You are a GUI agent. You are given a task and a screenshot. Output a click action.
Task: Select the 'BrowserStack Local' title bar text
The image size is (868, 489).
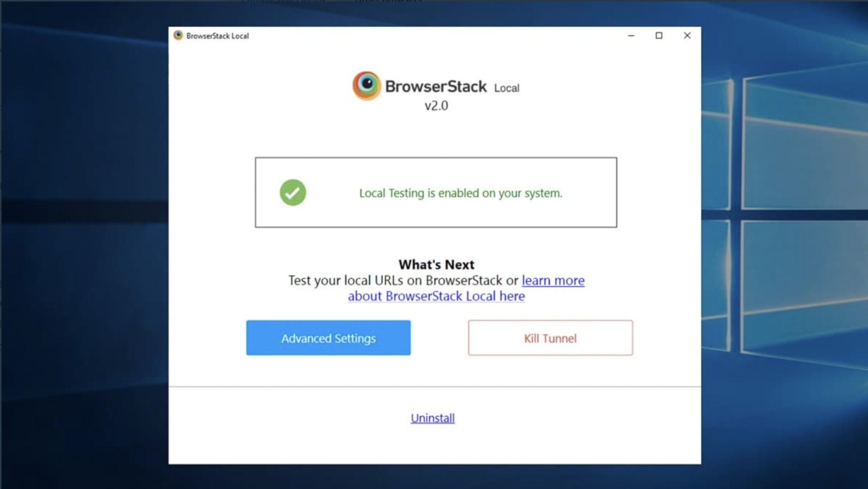(217, 36)
